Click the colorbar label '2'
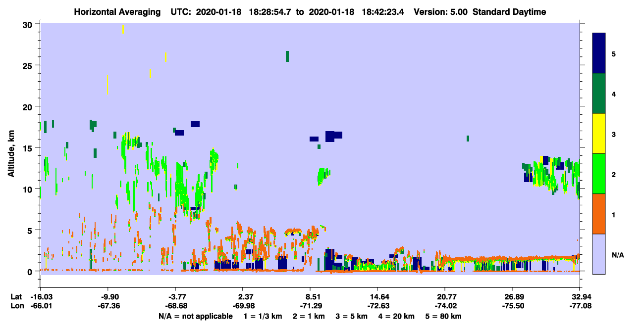This screenshot has height=330, width=644. pos(613,175)
